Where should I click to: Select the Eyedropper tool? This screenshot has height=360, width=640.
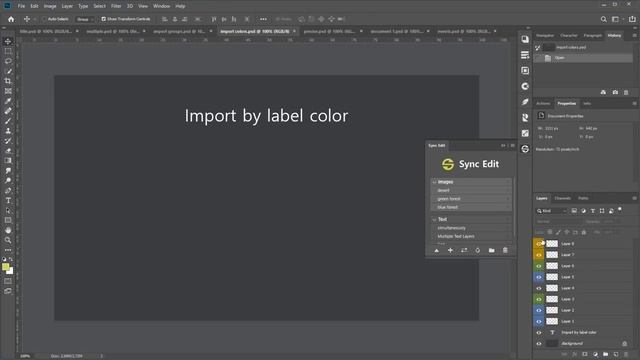tap(8, 101)
